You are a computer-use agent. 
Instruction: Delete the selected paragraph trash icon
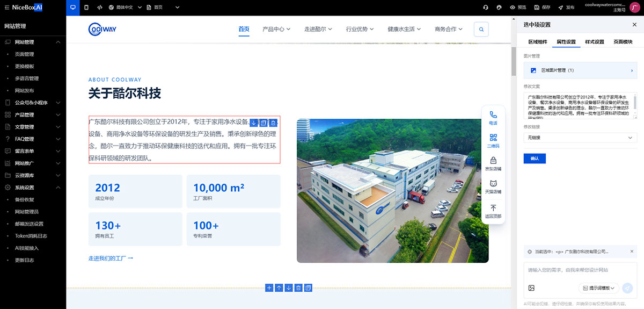[273, 123]
